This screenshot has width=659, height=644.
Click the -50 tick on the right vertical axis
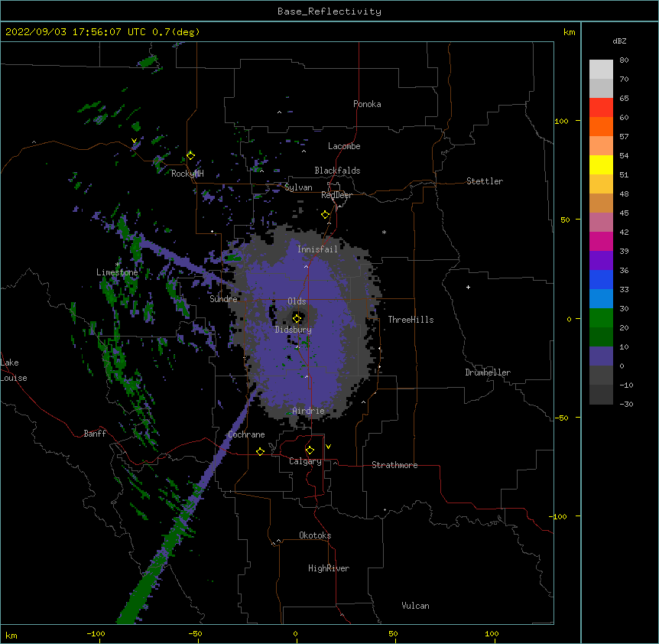(561, 418)
